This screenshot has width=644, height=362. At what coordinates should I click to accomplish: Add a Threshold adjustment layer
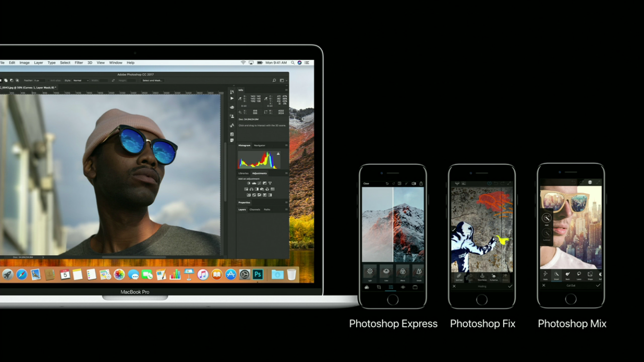pos(259,195)
